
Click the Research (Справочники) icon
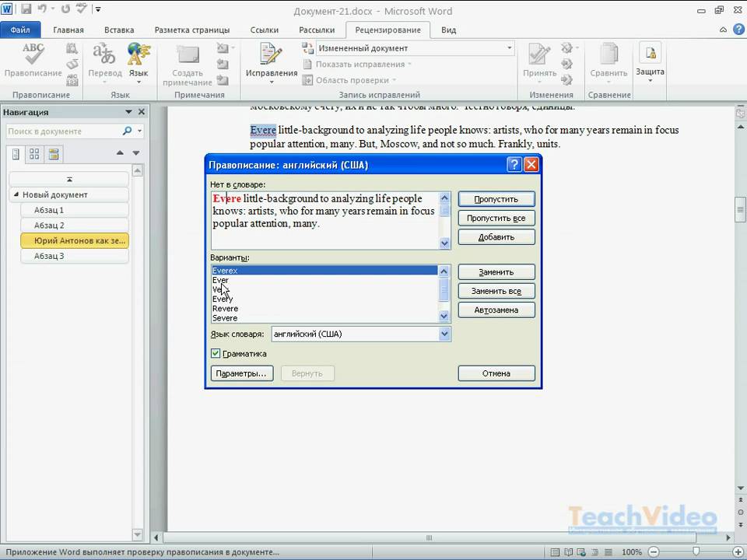(x=72, y=48)
